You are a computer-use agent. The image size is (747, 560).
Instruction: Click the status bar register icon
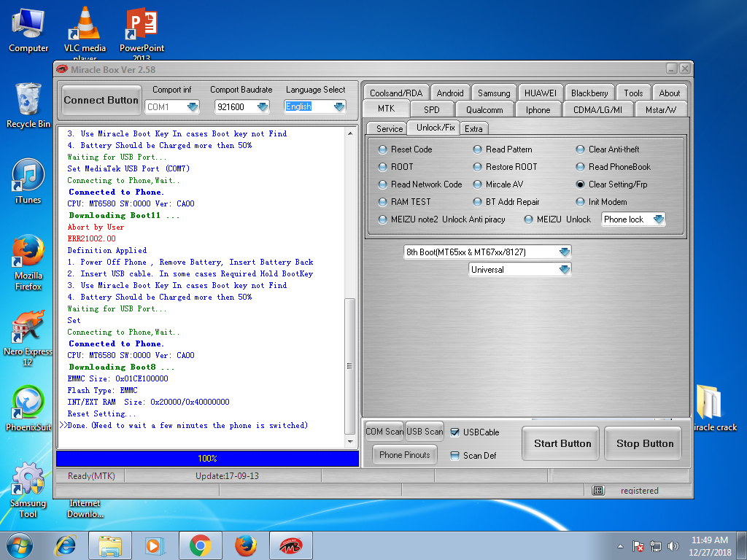[598, 491]
